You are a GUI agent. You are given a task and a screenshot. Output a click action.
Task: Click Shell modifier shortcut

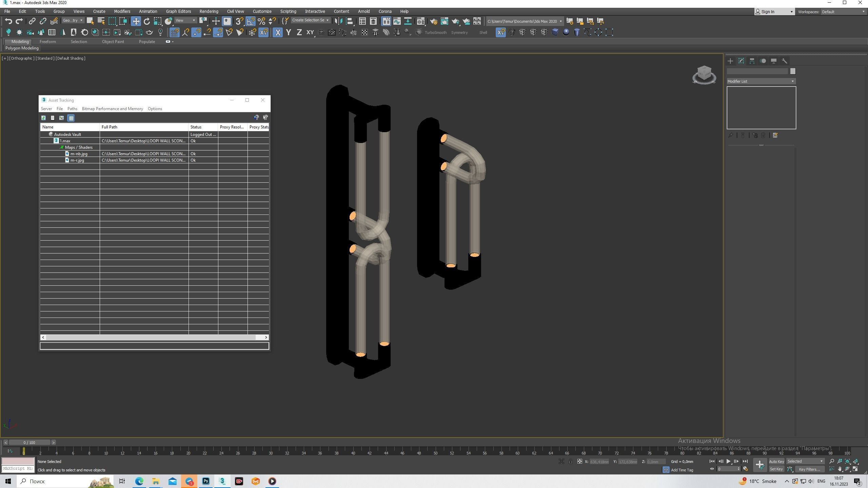(483, 33)
